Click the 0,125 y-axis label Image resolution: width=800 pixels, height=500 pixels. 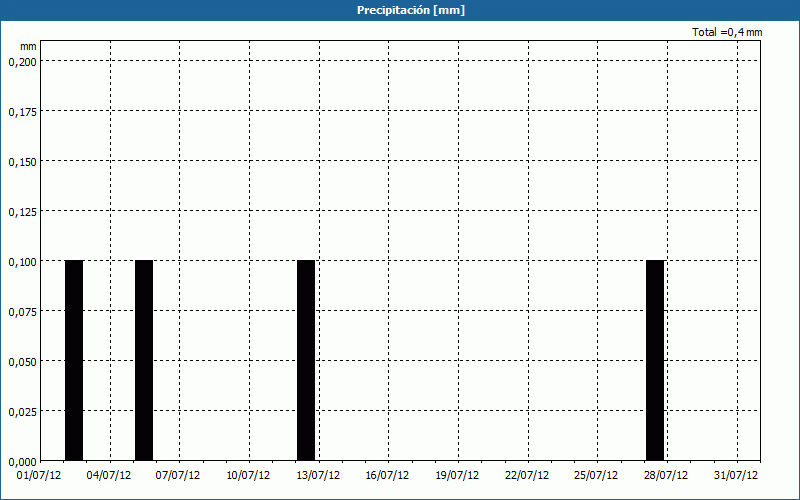(x=22, y=212)
